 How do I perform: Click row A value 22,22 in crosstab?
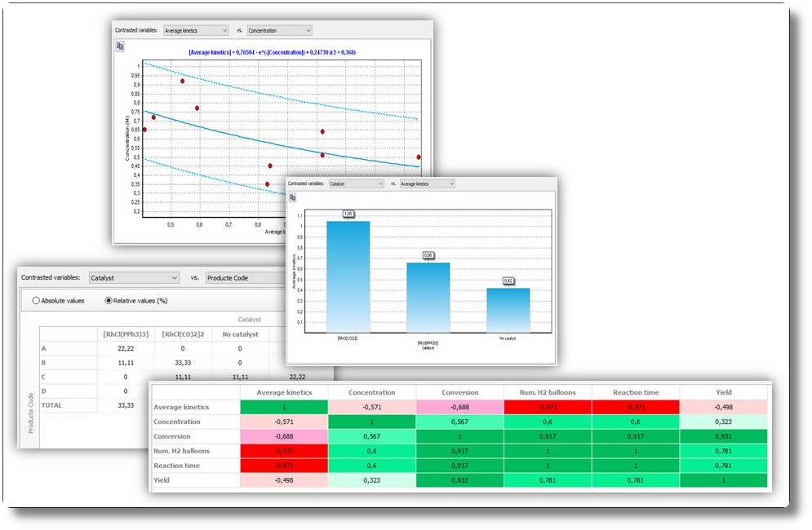point(126,348)
